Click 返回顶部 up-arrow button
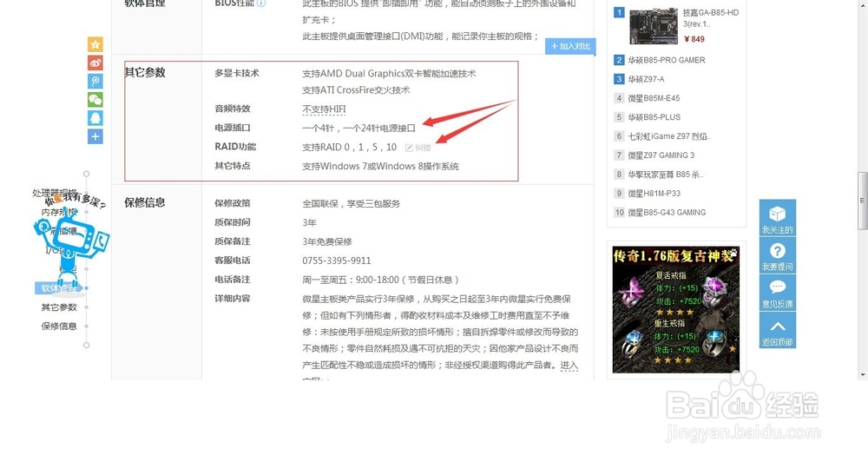 tap(777, 330)
